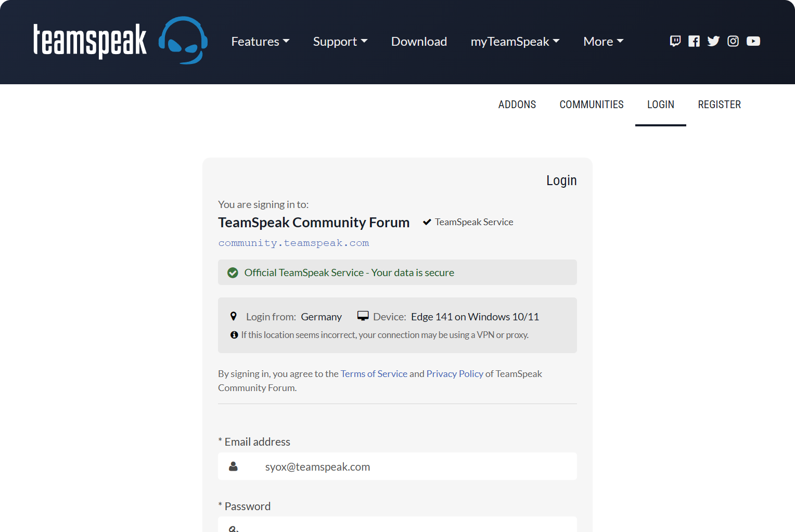
Task: Expand the More dropdown menu
Action: 603,42
